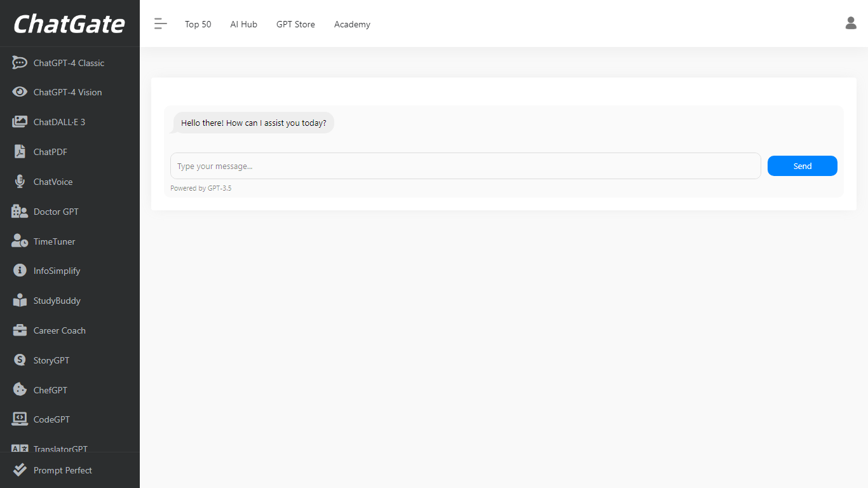
Task: Click the ChefGPT cookie icon
Action: [20, 390]
